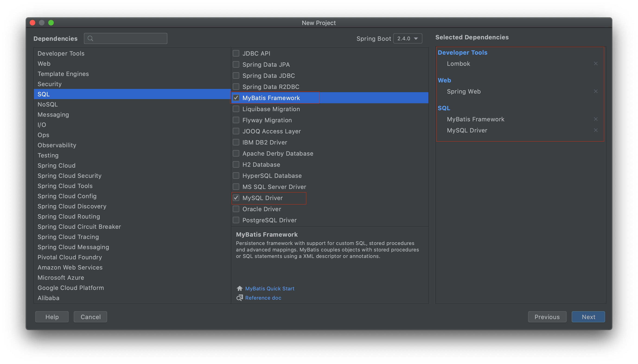This screenshot has width=638, height=364.
Task: Cancel the New Project dialog
Action: 90,317
